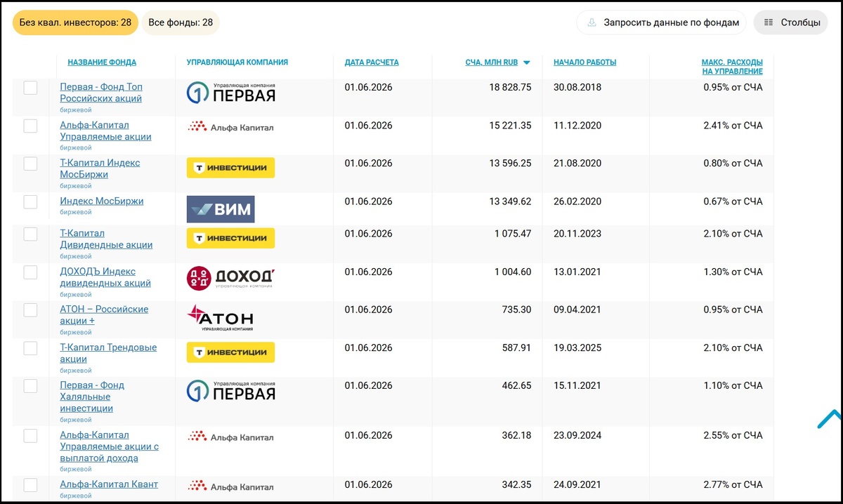Image resolution: width=843 pixels, height=504 pixels.
Task: Sort by Макс. расходы на управление header
Action: tap(732, 67)
